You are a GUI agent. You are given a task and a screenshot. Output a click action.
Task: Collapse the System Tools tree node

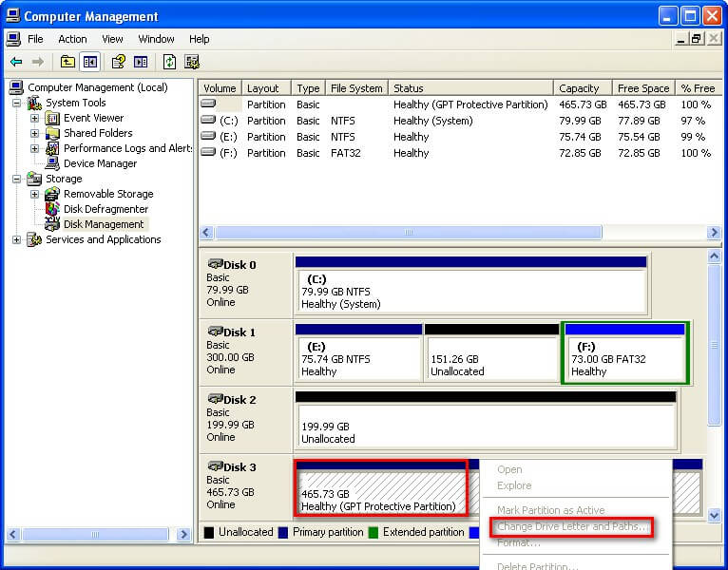coord(17,103)
